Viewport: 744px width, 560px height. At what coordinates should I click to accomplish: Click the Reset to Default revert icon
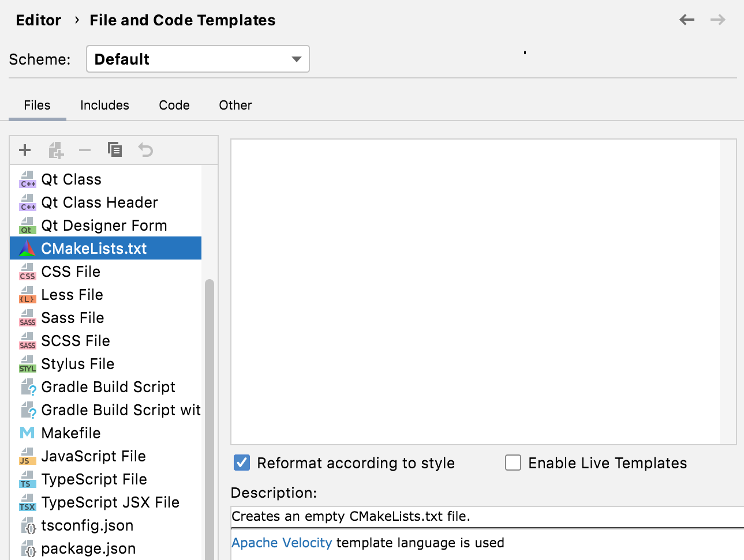click(145, 150)
